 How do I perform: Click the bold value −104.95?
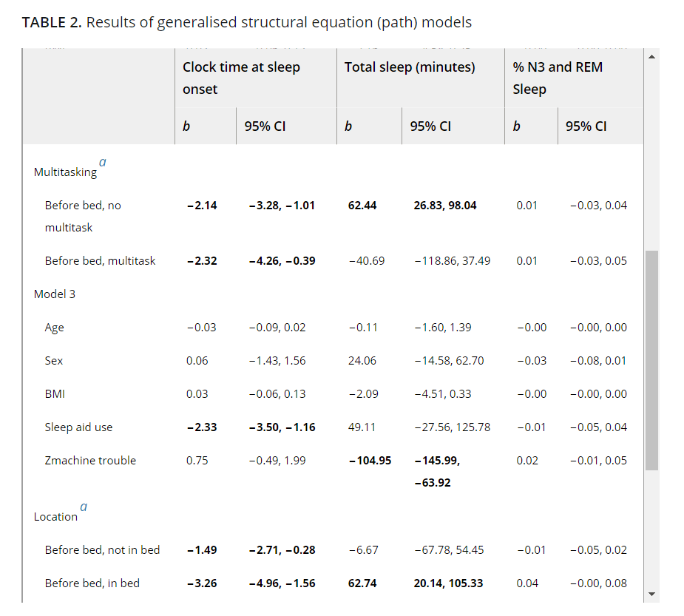point(370,460)
